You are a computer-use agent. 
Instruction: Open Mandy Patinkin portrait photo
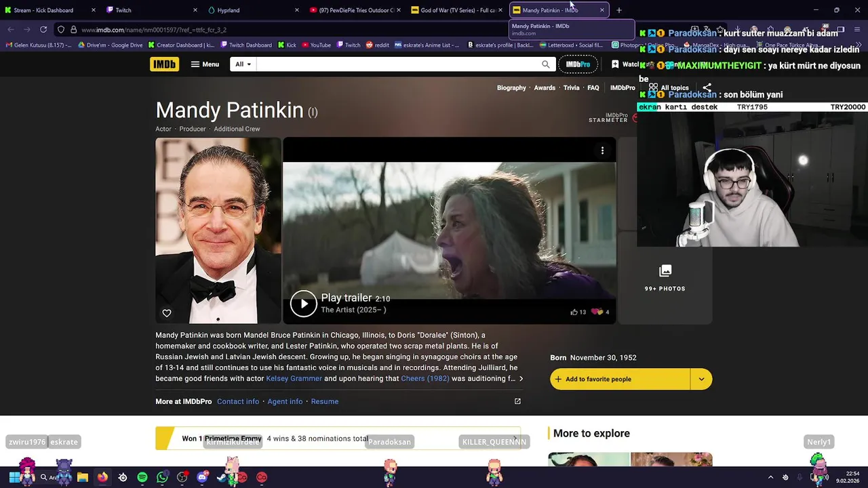[218, 230]
